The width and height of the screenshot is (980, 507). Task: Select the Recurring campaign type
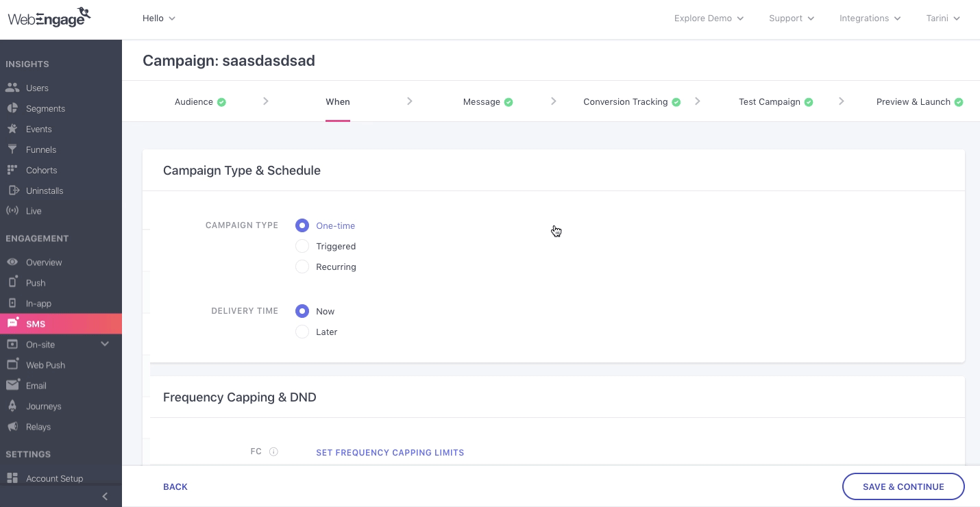[x=302, y=267]
